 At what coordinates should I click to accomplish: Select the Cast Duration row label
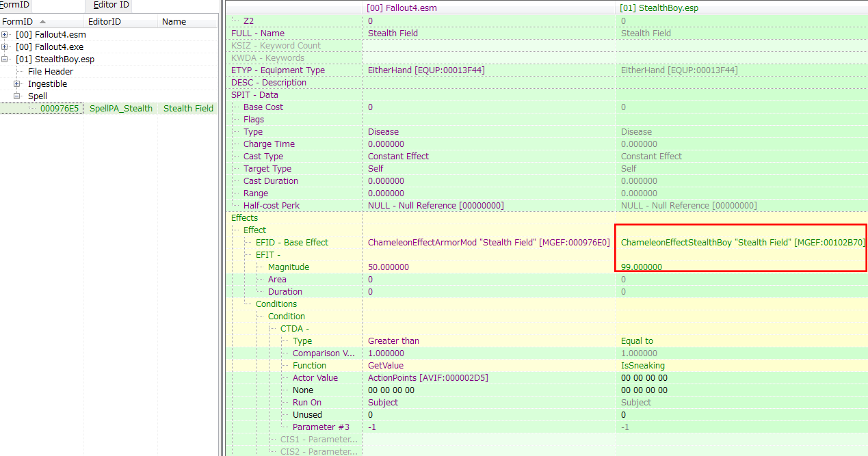[271, 180]
